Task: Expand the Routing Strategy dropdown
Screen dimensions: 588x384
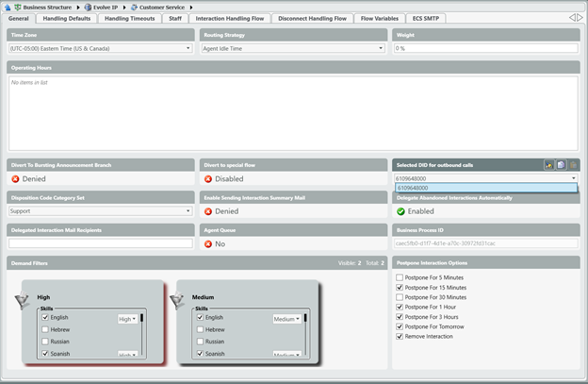Action: pos(292,48)
